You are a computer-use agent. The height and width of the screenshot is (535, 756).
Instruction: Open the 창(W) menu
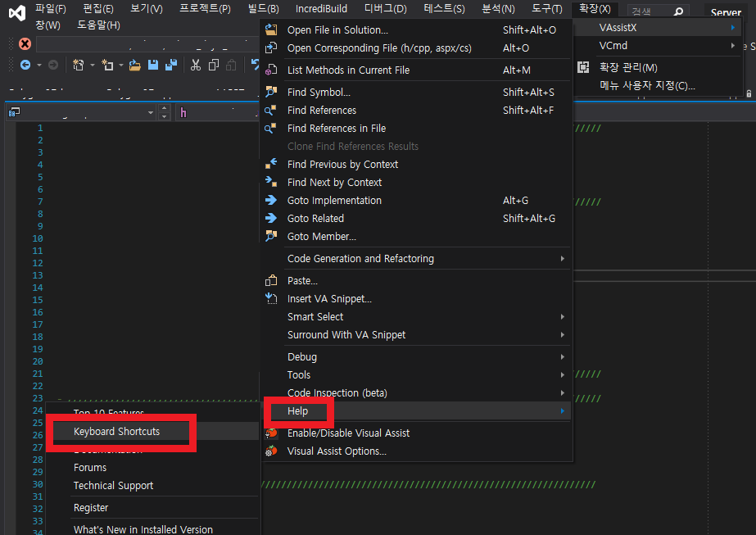(48, 25)
